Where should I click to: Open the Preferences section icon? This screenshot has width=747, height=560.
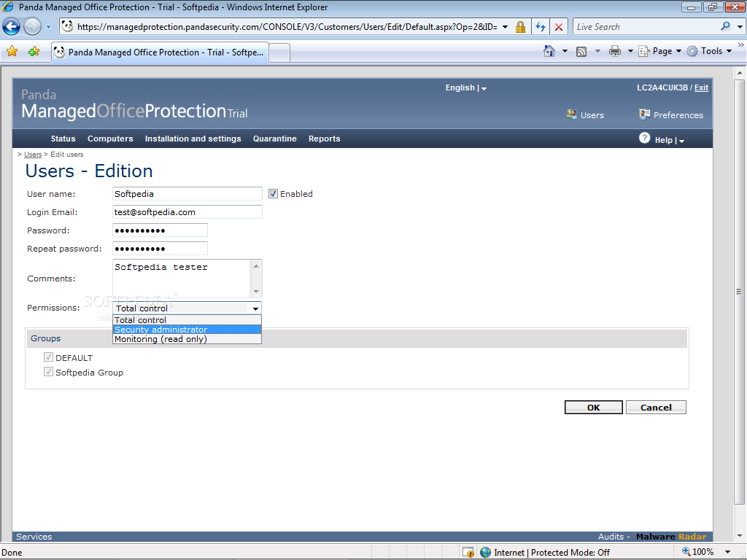645,114
